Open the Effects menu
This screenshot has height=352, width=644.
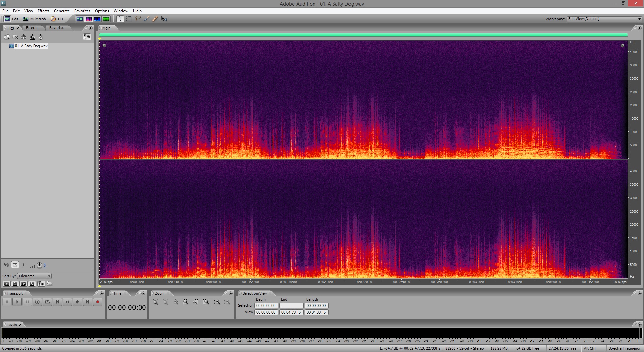point(43,11)
